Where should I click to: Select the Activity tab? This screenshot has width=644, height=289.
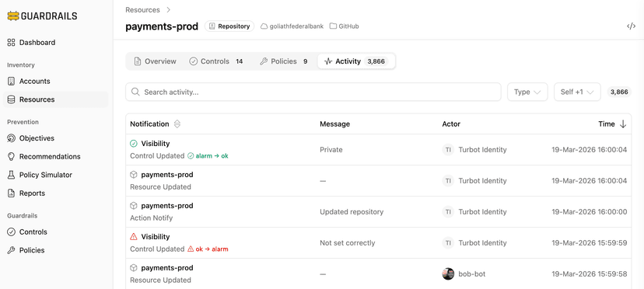[x=356, y=61]
